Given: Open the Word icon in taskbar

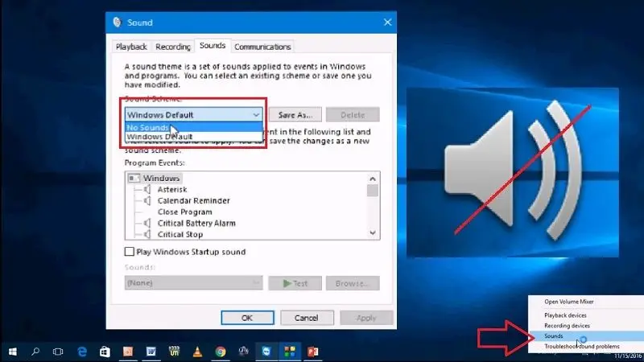Looking at the screenshot, I should [151, 352].
